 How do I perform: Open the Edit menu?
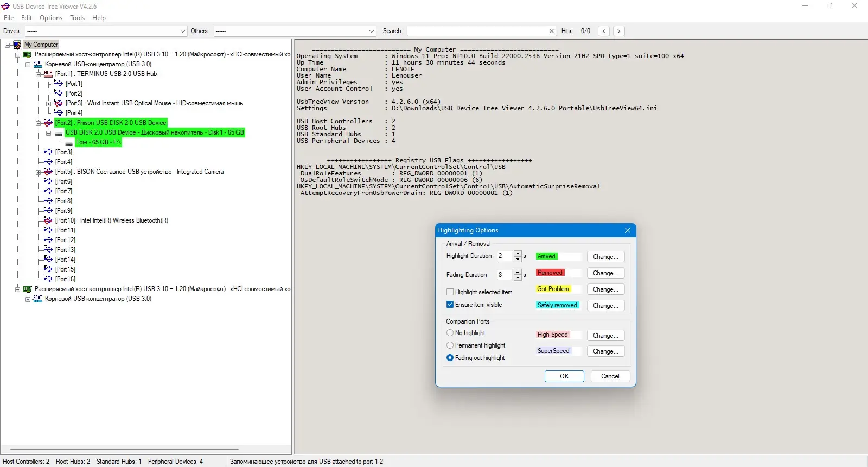click(x=27, y=18)
